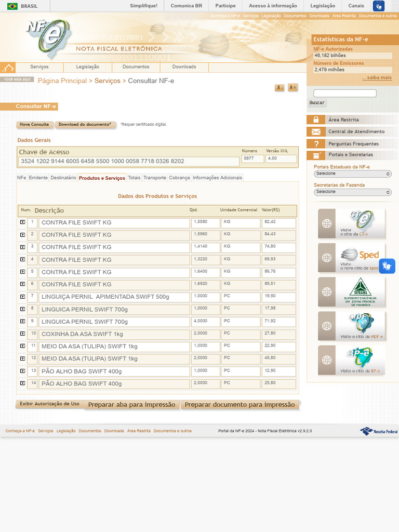The width and height of the screenshot is (399, 532).
Task: Click the floating VLibras hand widget
Action: pyautogui.click(x=387, y=266)
